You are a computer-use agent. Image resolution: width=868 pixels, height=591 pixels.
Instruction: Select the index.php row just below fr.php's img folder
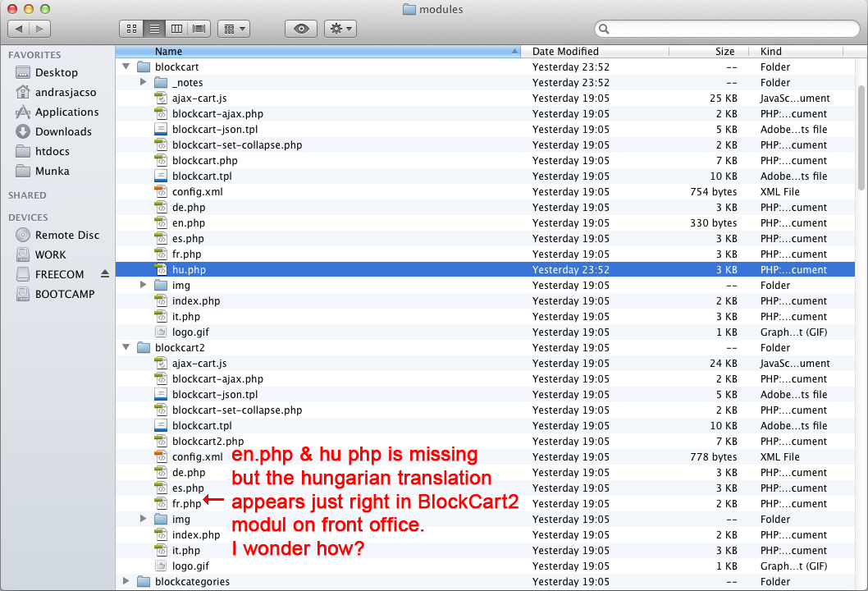pos(485,535)
